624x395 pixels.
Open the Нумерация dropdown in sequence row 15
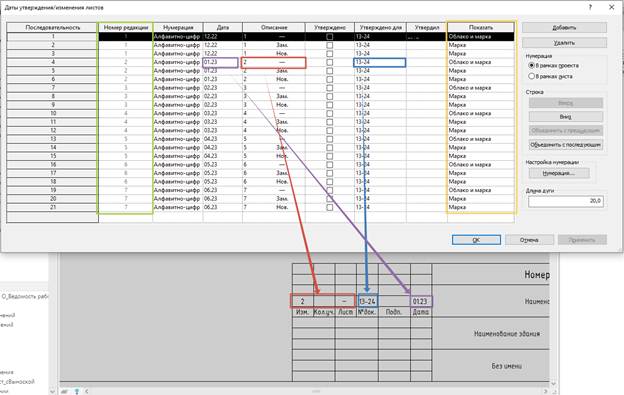point(178,156)
